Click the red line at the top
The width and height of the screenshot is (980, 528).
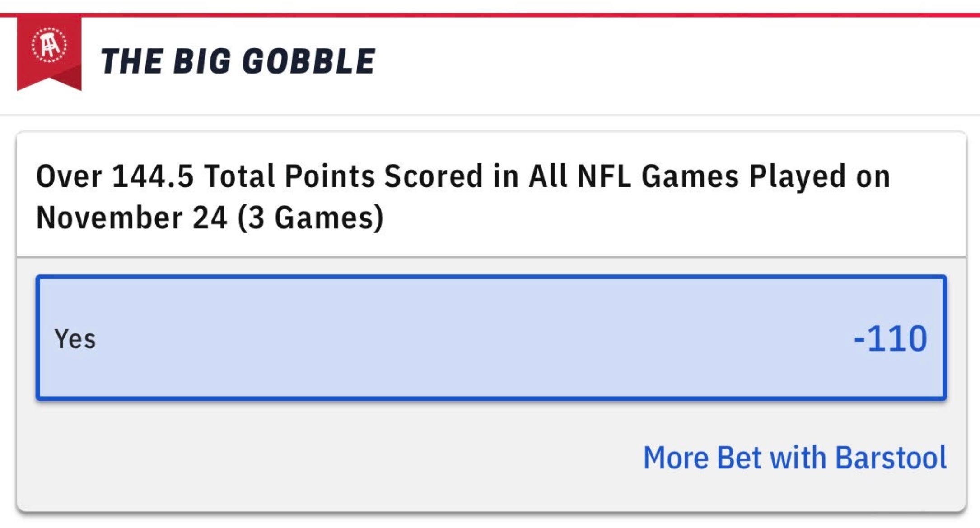click(x=490, y=15)
